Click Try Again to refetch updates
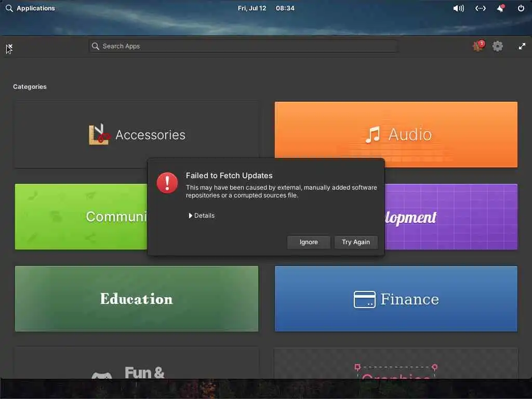Screen dimensions: 532x399 pyautogui.click(x=355, y=242)
